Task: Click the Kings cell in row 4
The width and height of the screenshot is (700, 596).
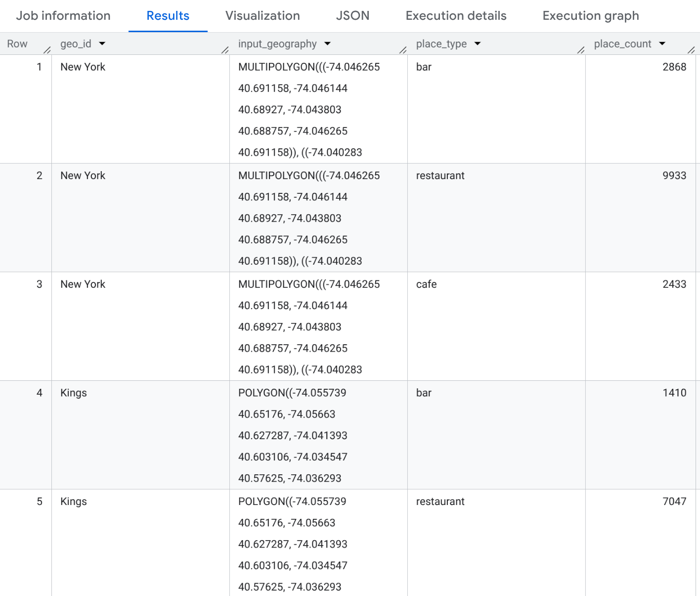Action: click(x=73, y=393)
